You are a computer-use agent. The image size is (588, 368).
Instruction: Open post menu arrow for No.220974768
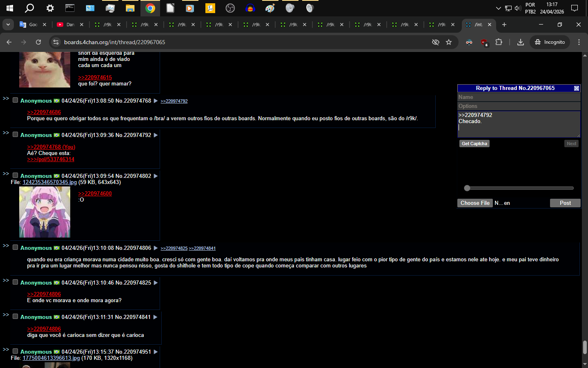pyautogui.click(x=156, y=101)
